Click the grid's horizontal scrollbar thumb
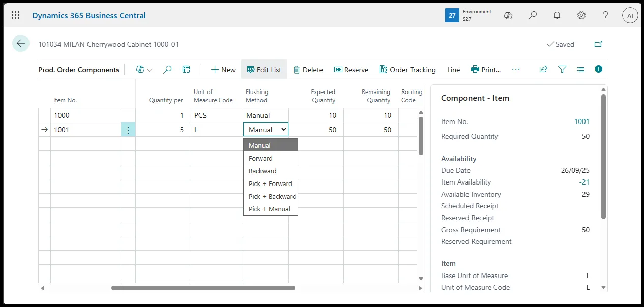 click(203, 288)
